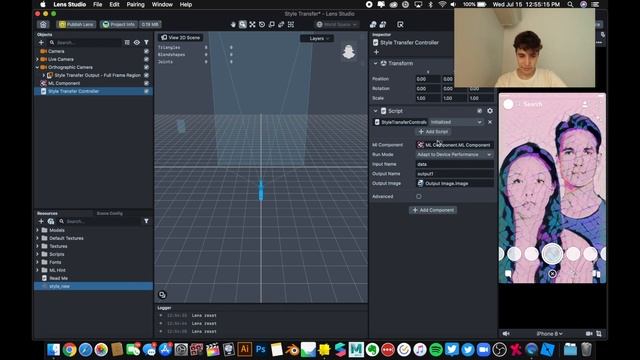Collapse the Script section
The width and height of the screenshot is (640, 360).
[376, 111]
